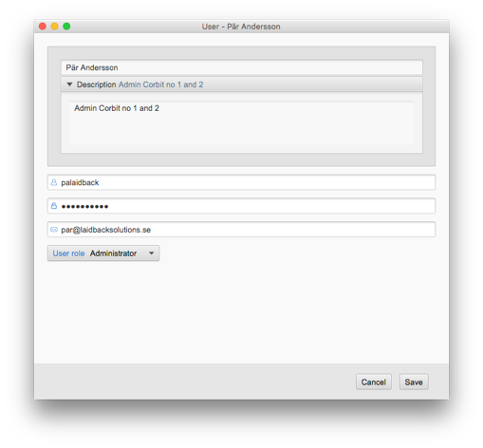Click the Cancel button
Image resolution: width=483 pixels, height=448 pixels.
(374, 382)
